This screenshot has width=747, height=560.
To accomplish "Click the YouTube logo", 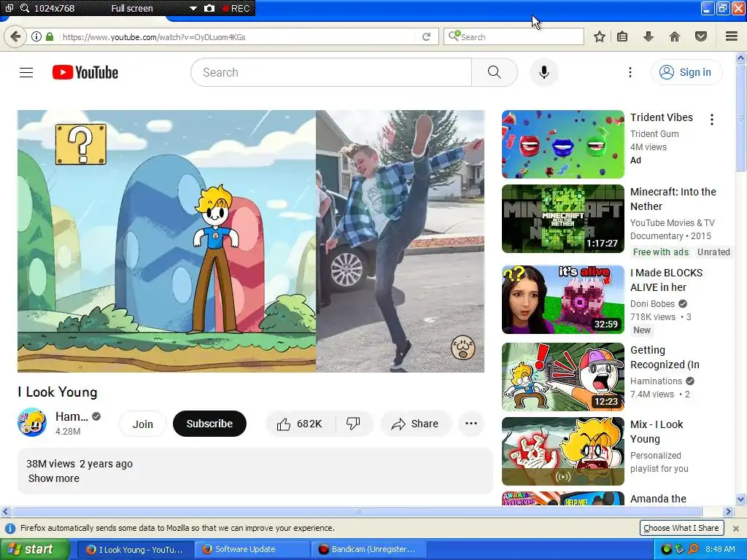I will point(85,72).
